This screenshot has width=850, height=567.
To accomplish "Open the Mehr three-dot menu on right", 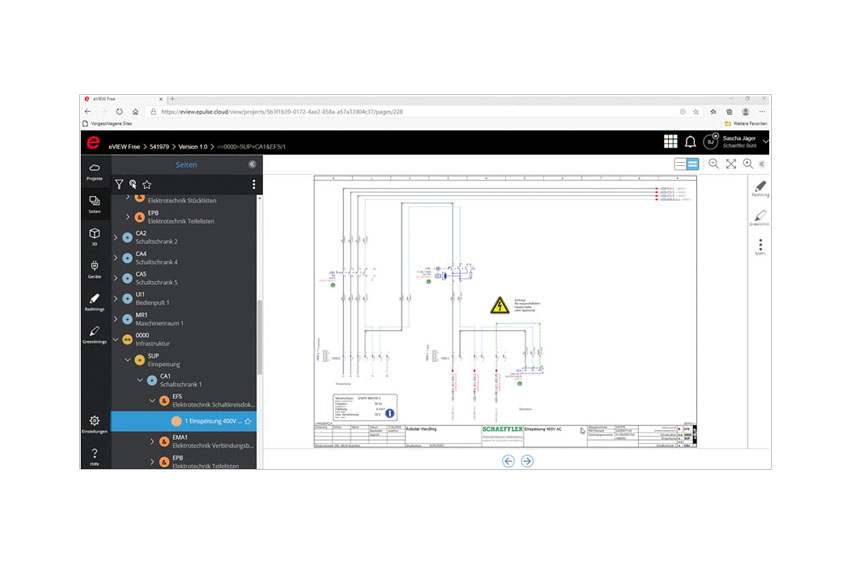I will tap(761, 247).
